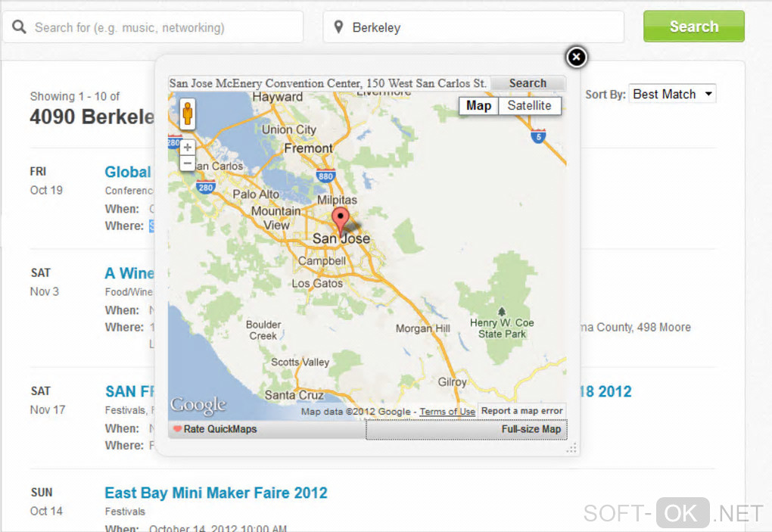Click the Festivals category under East Bay event
Viewport: 772px width, 532px height.
125,512
